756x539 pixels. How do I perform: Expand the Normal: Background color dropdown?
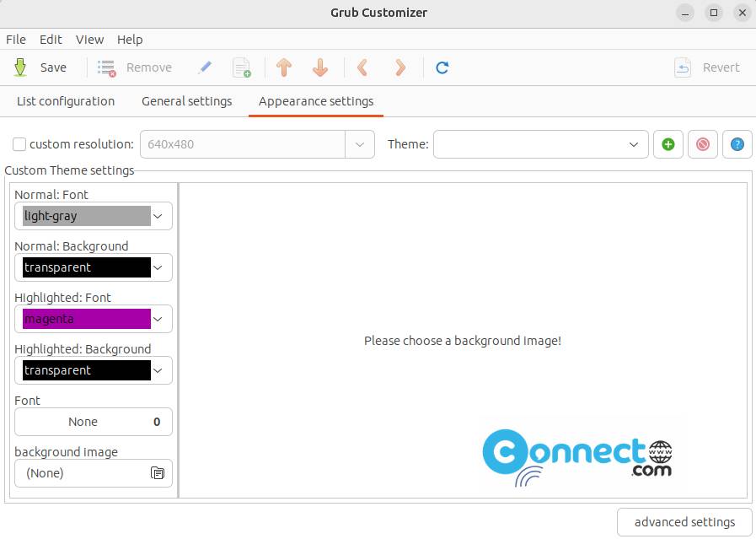point(158,267)
